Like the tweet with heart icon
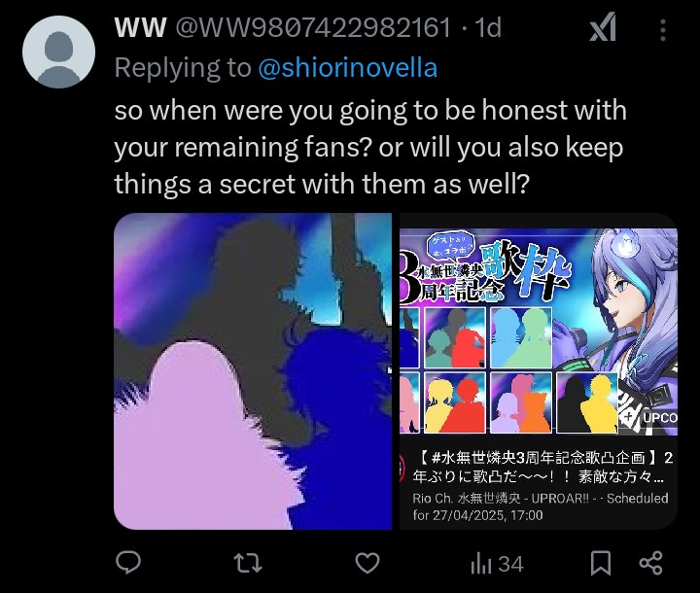This screenshot has height=593, width=700. tap(367, 563)
